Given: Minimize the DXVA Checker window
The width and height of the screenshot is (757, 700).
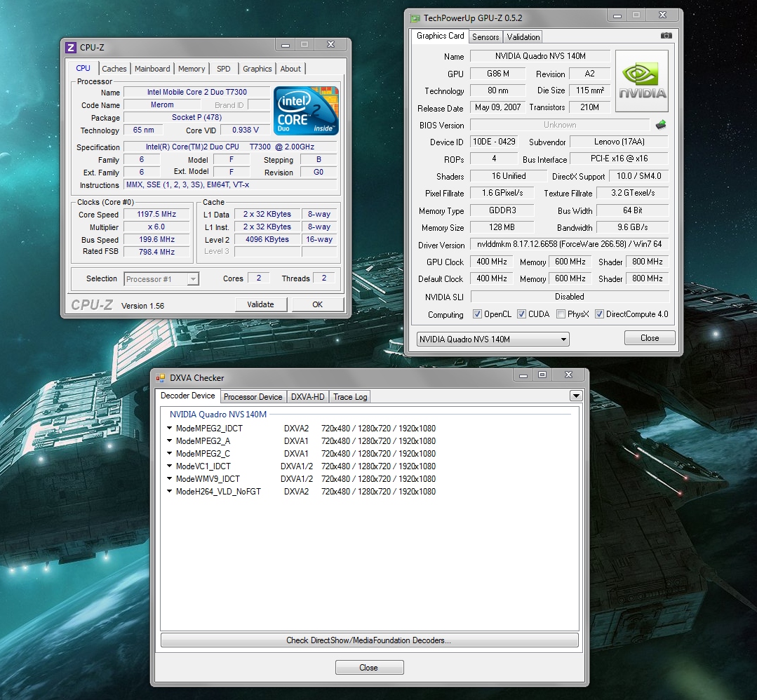Looking at the screenshot, I should (x=523, y=375).
